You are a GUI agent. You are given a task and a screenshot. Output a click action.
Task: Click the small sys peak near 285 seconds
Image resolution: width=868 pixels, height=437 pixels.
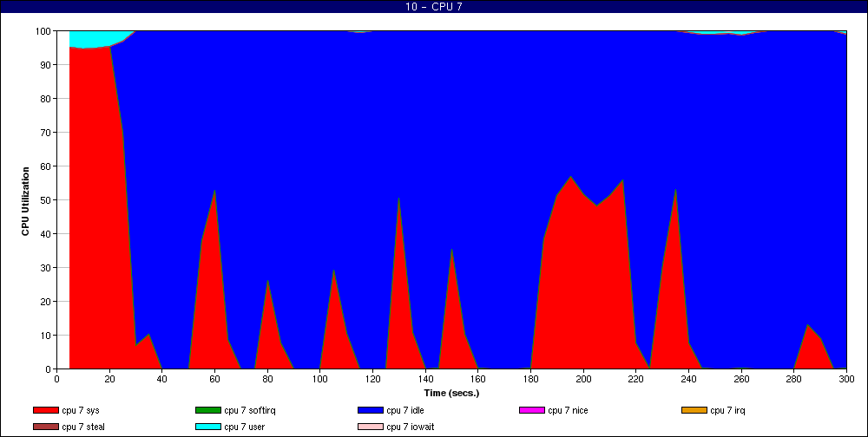point(807,325)
